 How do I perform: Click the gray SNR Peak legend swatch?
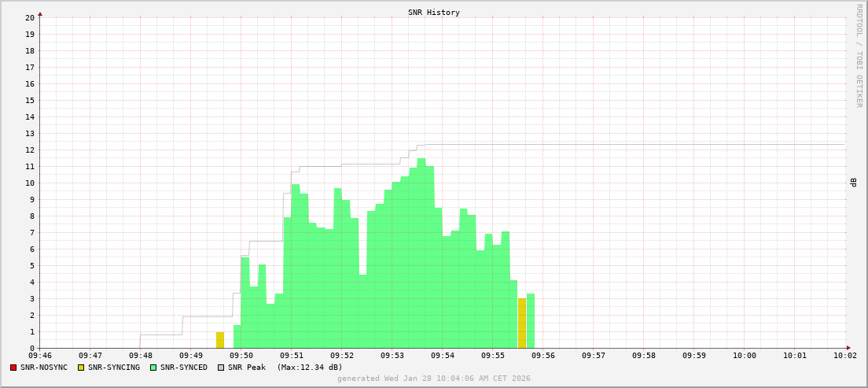tap(221, 368)
